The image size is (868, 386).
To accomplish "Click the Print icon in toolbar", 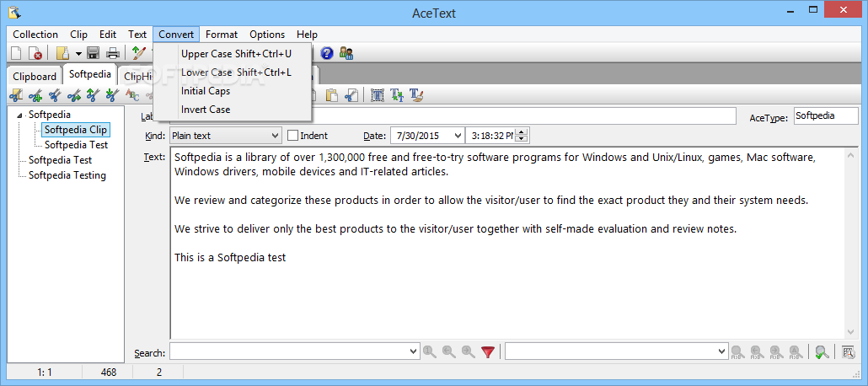I will tap(113, 53).
